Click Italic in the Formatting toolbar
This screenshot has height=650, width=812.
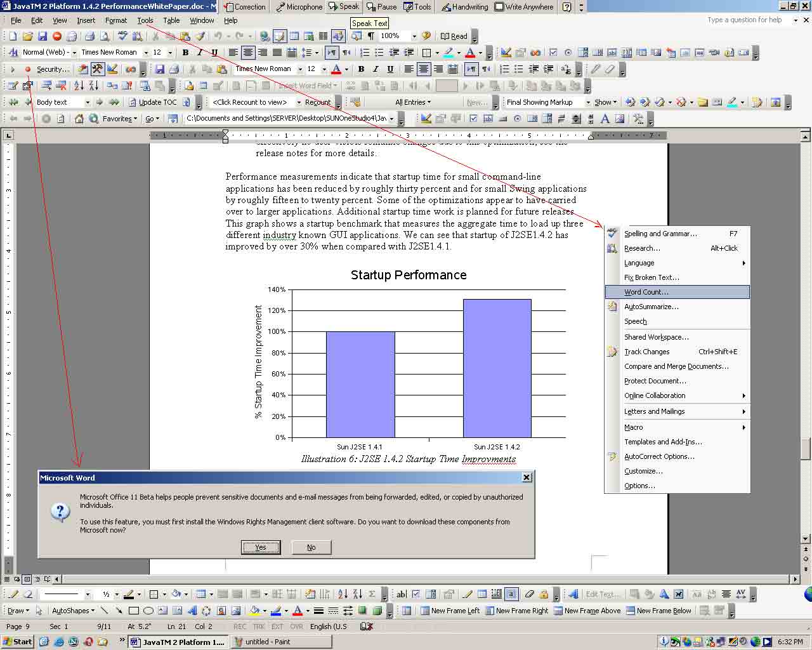(x=200, y=52)
